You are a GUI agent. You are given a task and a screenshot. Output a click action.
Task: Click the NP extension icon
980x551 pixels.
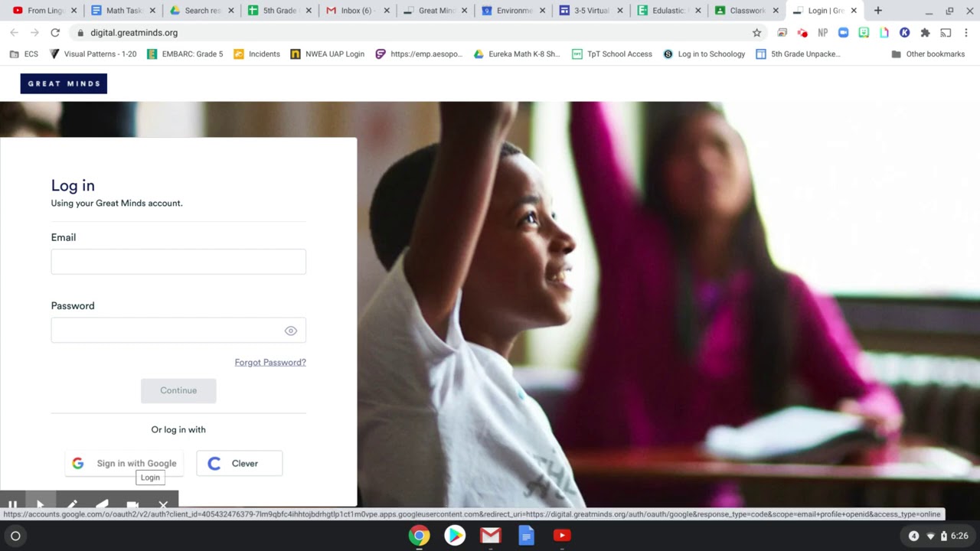tap(823, 33)
